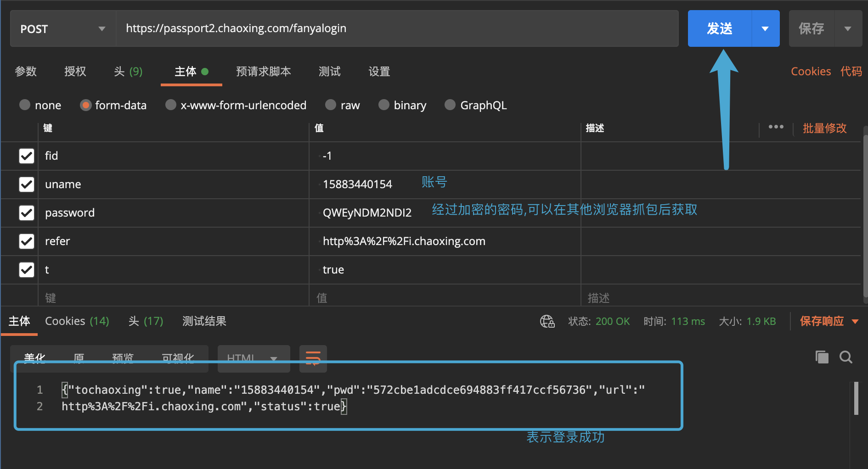Copy the response body to clipboard
This screenshot has width=868, height=469.
click(822, 357)
